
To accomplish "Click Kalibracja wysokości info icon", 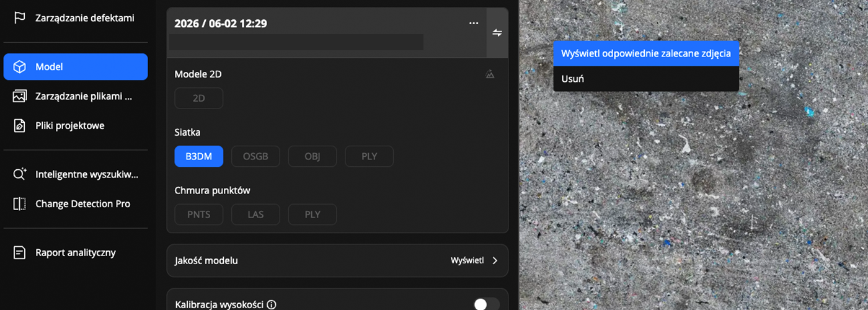I will (x=271, y=304).
